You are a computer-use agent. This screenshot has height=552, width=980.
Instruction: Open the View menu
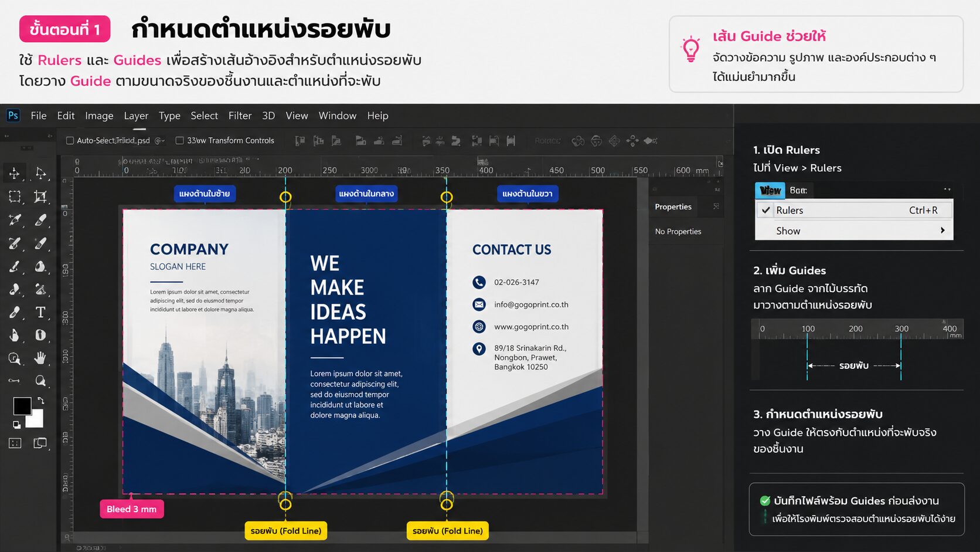(x=297, y=116)
